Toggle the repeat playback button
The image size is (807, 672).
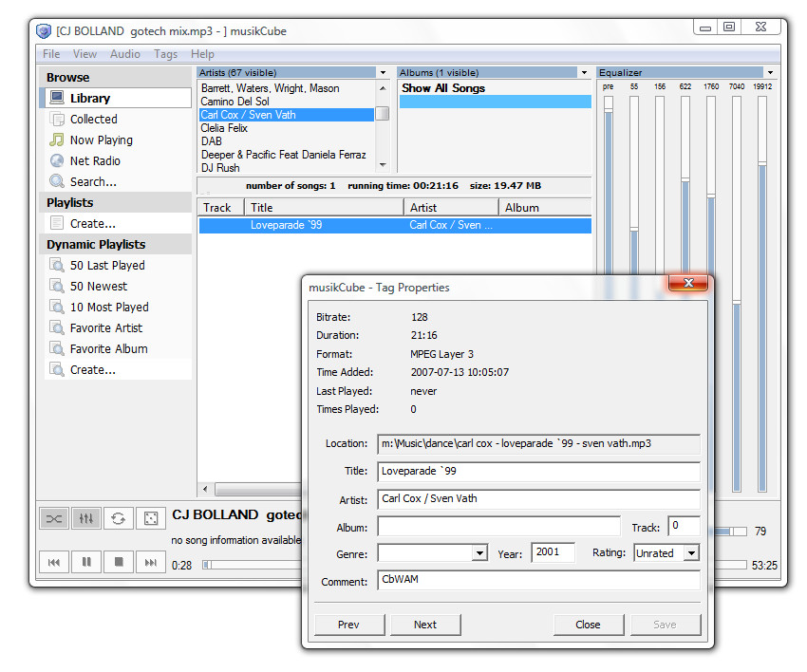pos(119,518)
